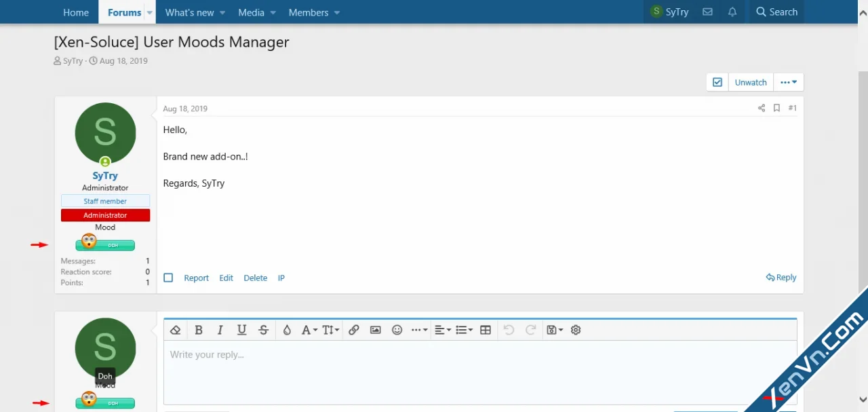Open the list options dropdown

pyautogui.click(x=465, y=330)
